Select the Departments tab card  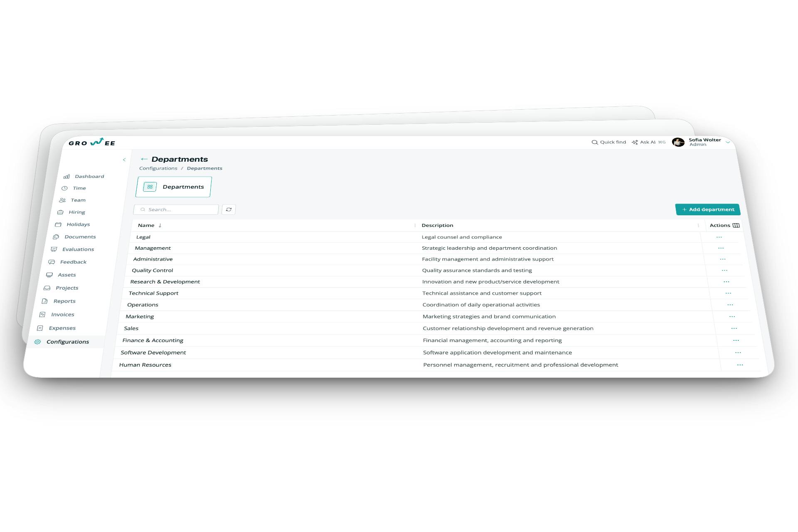click(174, 187)
